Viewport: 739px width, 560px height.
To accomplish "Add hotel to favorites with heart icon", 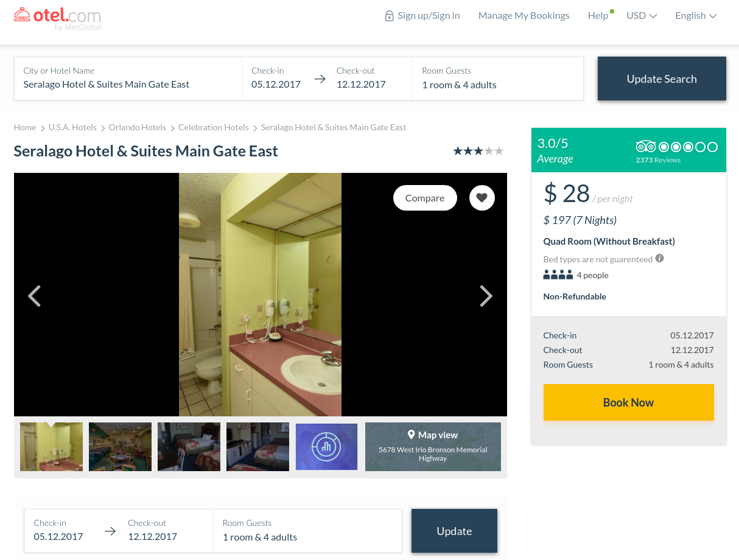I will pyautogui.click(x=482, y=198).
